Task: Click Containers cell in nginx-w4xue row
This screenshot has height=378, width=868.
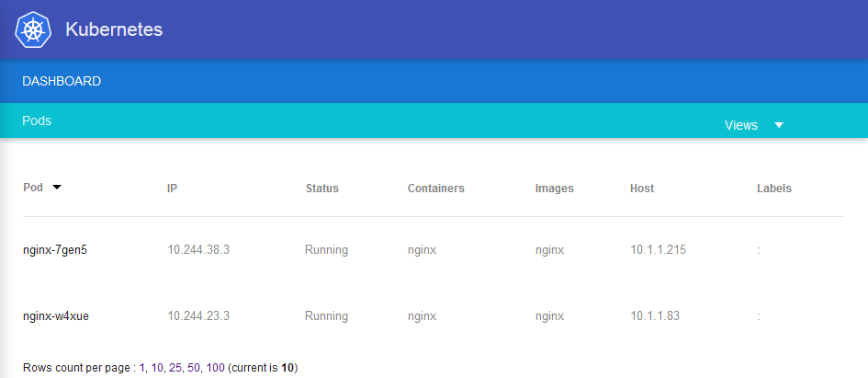Action: pos(422,316)
